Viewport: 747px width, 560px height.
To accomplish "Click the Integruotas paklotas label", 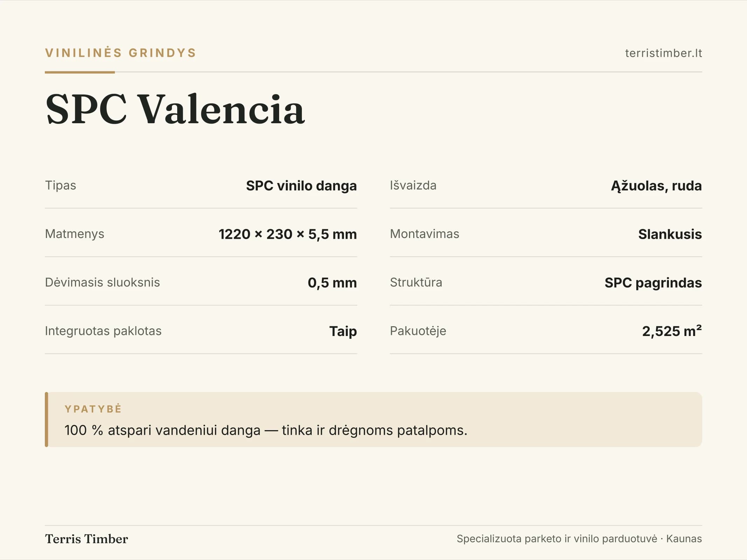I will point(103,331).
